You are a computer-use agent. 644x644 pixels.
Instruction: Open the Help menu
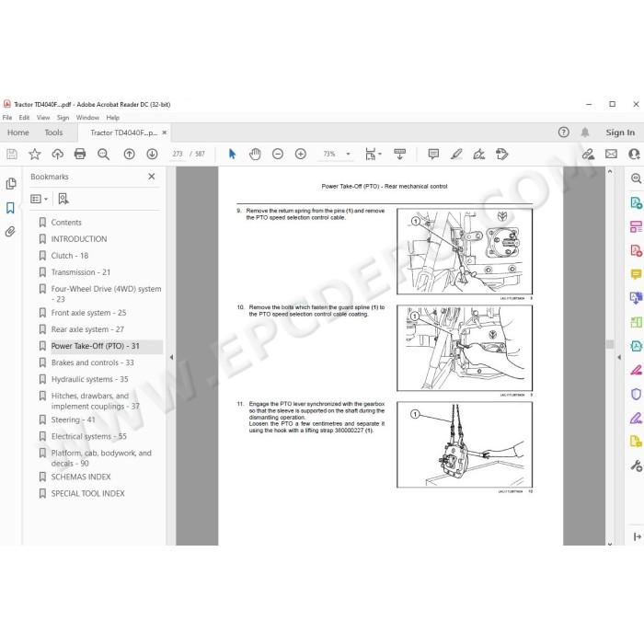[113, 118]
